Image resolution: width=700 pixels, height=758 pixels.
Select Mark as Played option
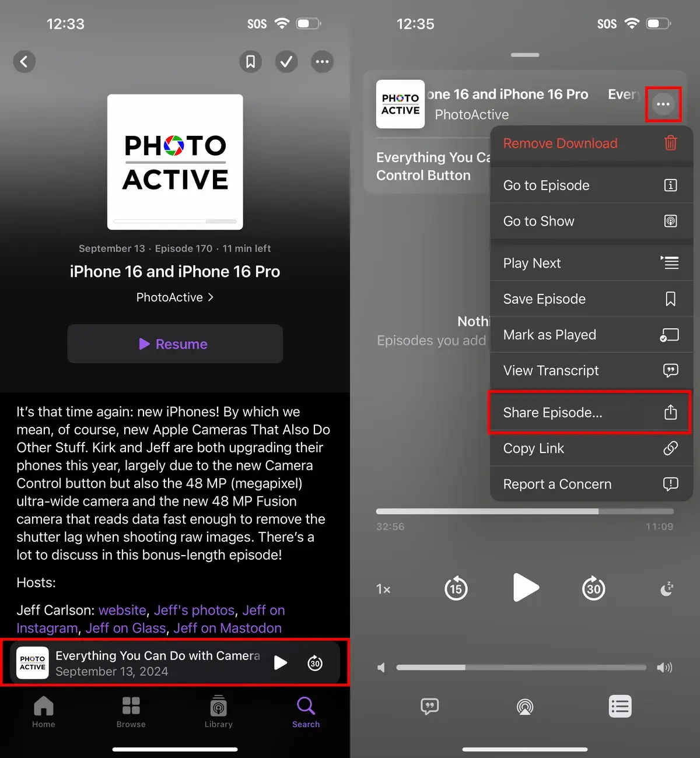589,335
